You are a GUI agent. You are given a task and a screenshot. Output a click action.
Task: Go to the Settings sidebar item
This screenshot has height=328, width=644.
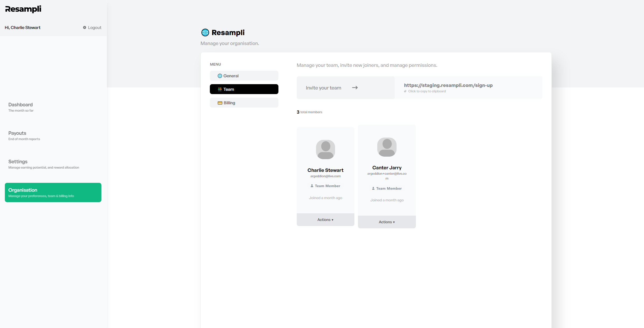[53, 164]
